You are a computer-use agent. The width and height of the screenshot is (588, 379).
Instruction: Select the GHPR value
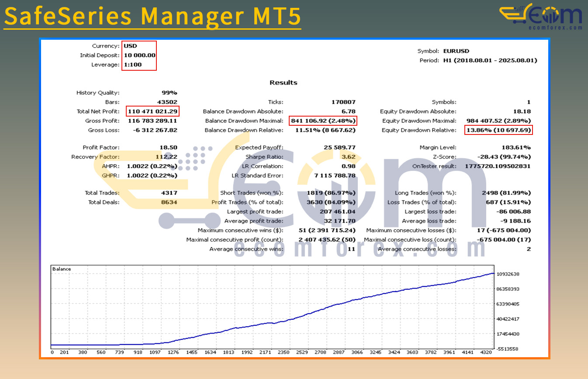pos(152,176)
